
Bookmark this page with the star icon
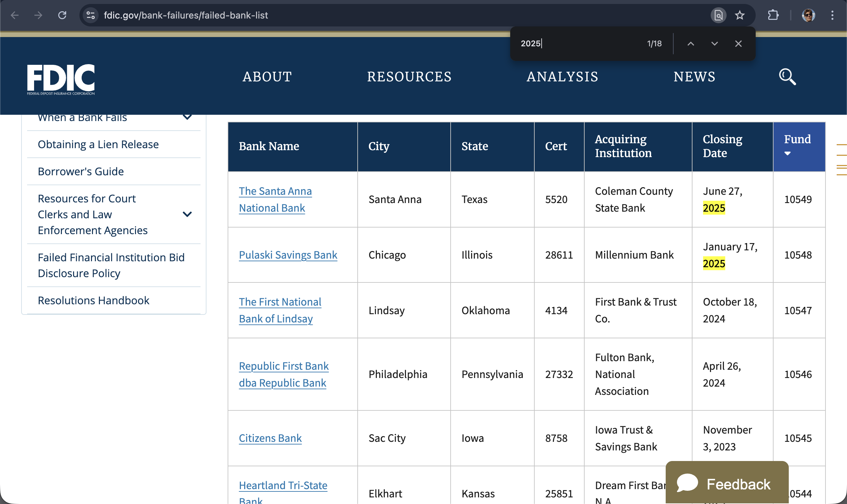pyautogui.click(x=739, y=15)
